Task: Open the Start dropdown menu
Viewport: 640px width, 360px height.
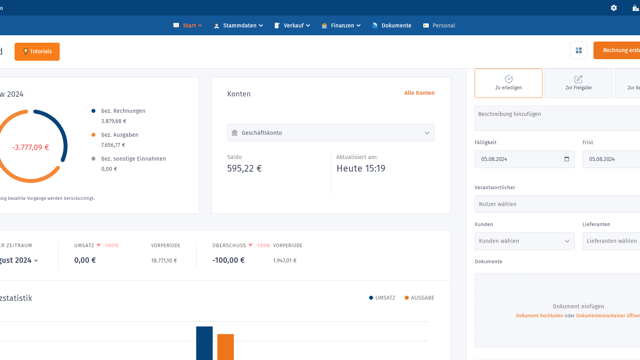Action: pyautogui.click(x=187, y=25)
